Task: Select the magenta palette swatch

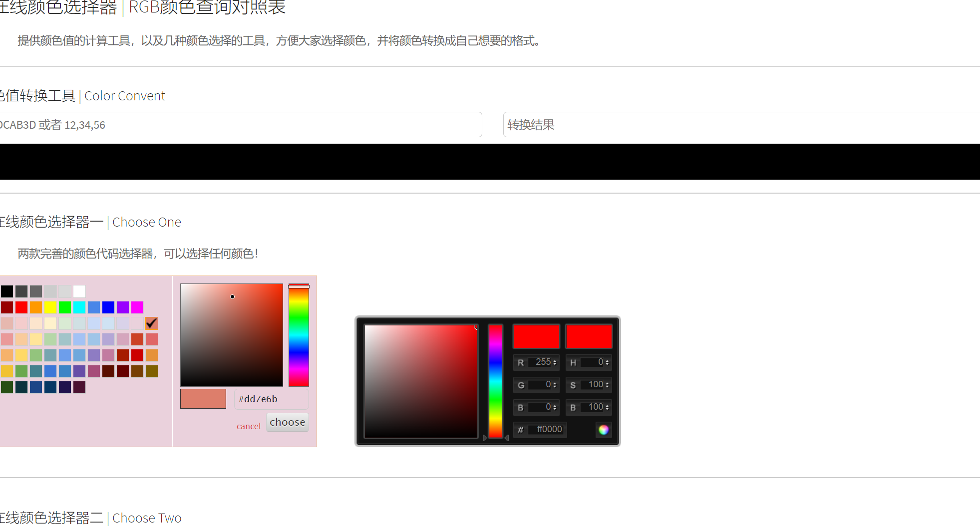Action: click(x=137, y=307)
